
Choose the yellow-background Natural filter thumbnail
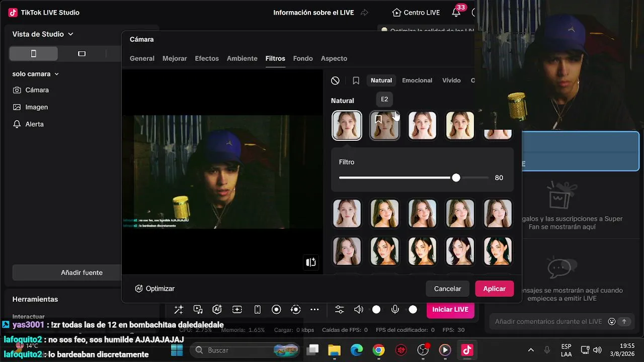click(460, 125)
